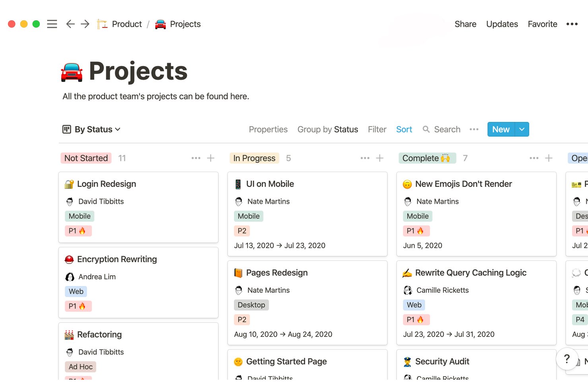The image size is (588, 392).
Task: Open the view toolbar more-options dots
Action: click(474, 129)
